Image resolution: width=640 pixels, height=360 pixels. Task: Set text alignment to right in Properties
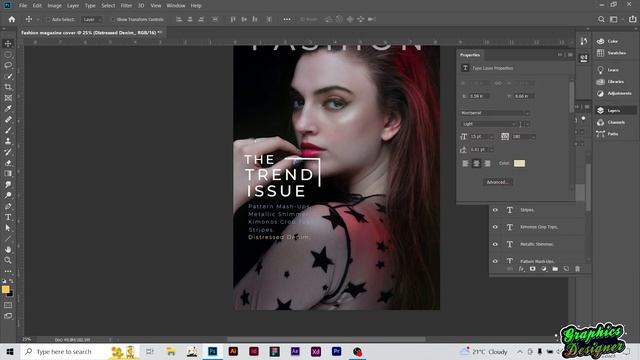[487, 163]
